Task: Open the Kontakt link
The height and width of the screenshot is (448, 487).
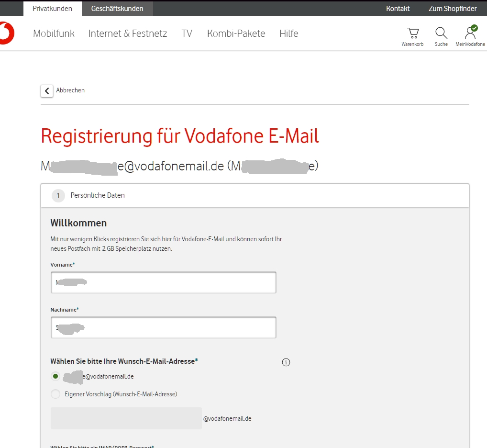Action: (398, 9)
